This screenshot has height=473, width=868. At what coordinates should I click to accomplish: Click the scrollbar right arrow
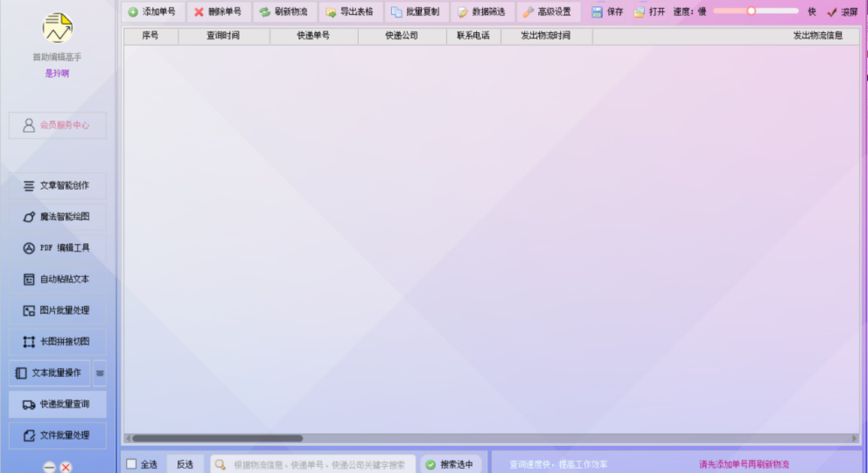pyautogui.click(x=855, y=438)
